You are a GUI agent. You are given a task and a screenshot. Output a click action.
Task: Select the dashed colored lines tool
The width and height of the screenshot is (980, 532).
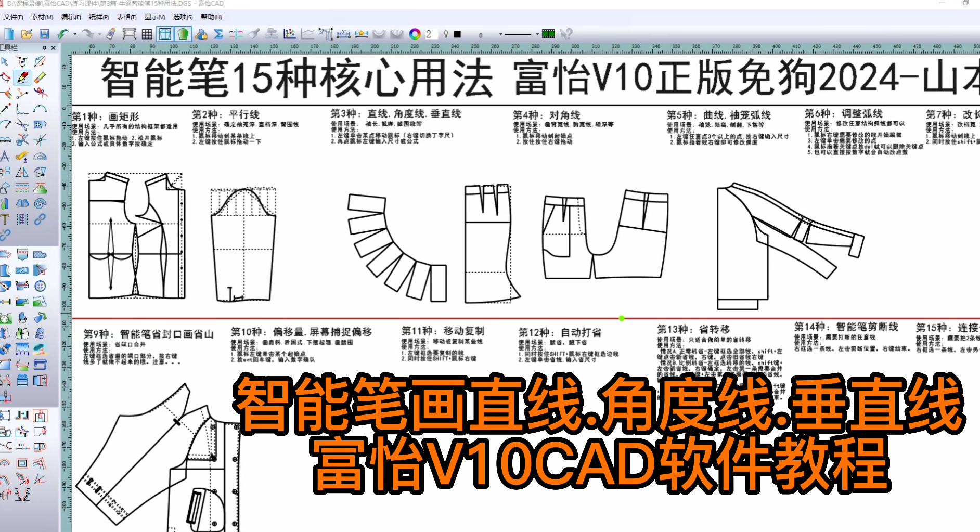[x=22, y=187]
